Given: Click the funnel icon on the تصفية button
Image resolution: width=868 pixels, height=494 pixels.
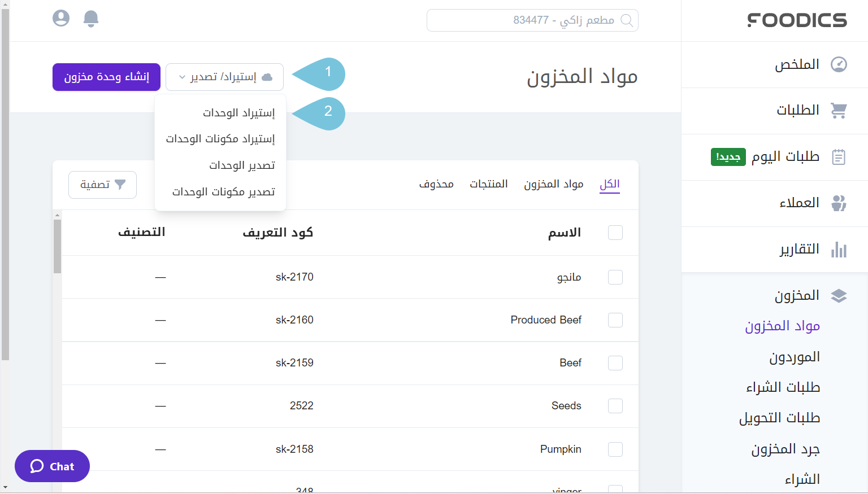Looking at the screenshot, I should [x=120, y=184].
